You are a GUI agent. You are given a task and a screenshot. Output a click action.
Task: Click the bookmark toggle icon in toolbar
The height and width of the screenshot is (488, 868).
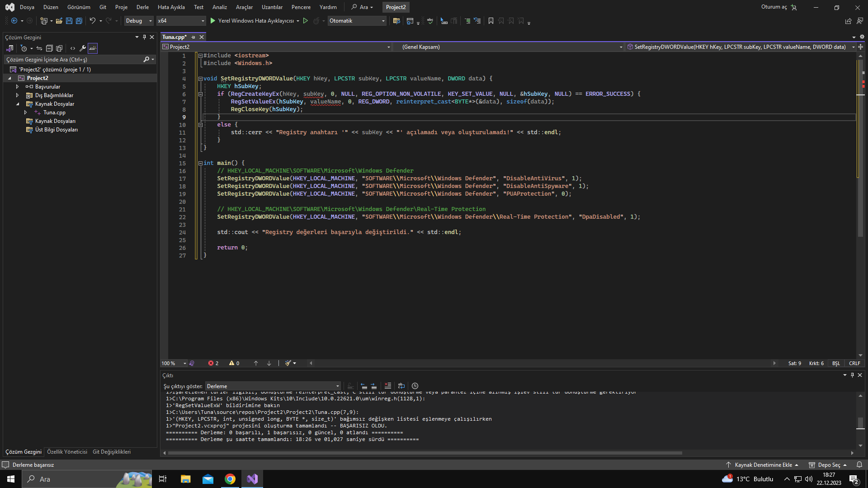click(x=491, y=21)
